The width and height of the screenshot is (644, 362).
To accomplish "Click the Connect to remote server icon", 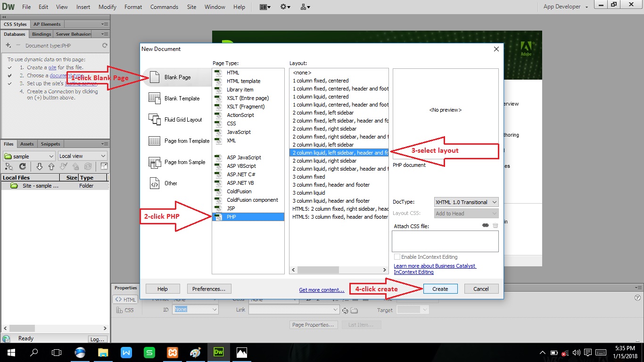I will [x=8, y=166].
